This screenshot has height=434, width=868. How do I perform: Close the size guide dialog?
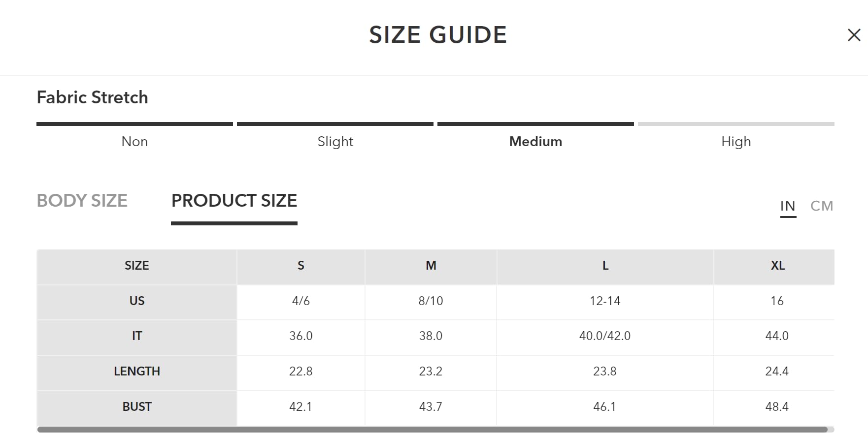[x=854, y=35]
